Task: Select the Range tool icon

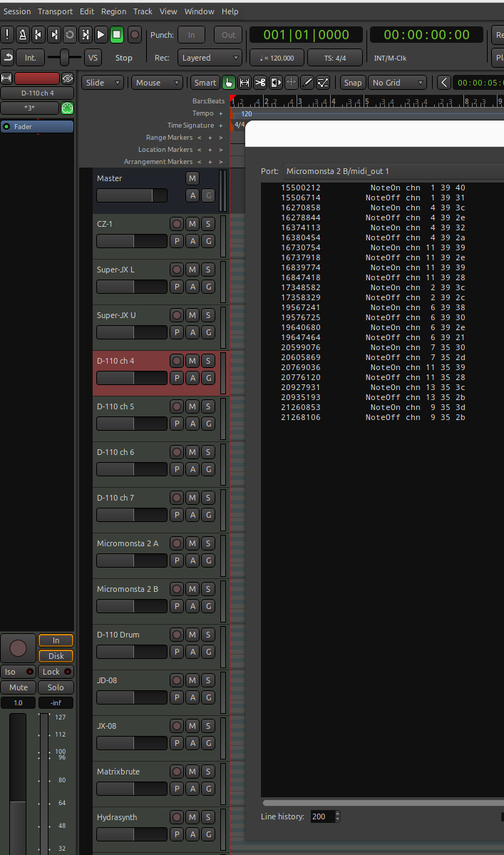Action: click(245, 83)
